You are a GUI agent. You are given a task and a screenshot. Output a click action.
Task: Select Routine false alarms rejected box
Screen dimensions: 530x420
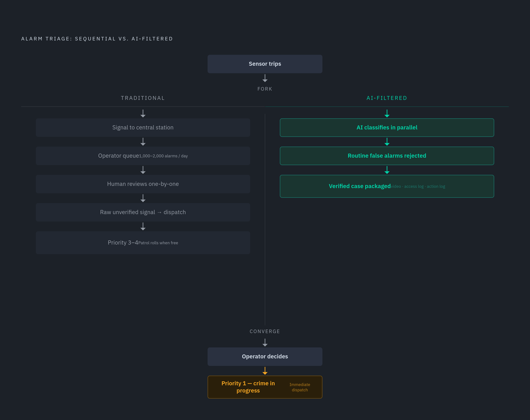coord(387,156)
